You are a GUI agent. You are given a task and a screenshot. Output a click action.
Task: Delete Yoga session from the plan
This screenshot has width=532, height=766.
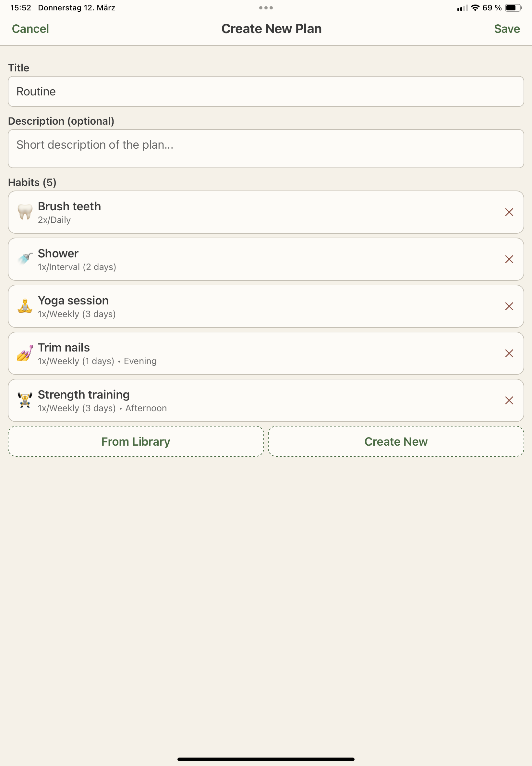(x=509, y=306)
